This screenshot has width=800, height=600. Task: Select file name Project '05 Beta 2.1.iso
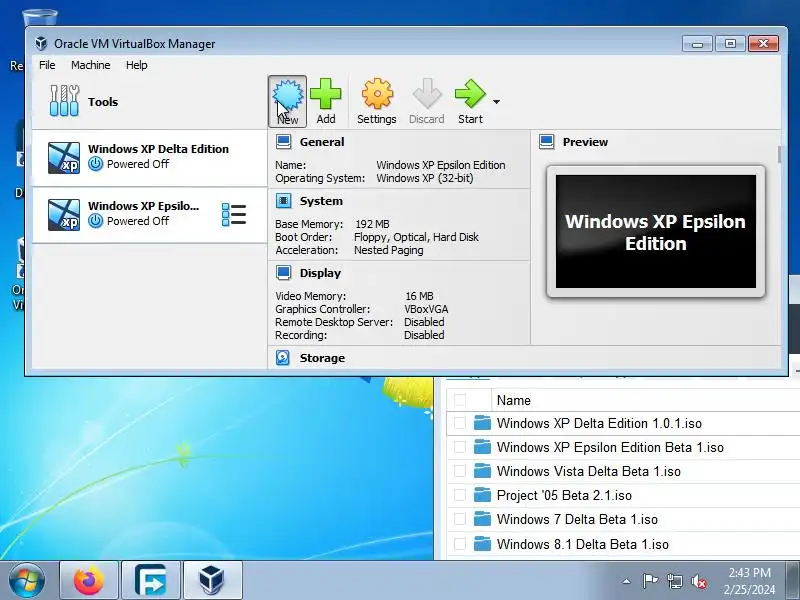click(x=564, y=495)
